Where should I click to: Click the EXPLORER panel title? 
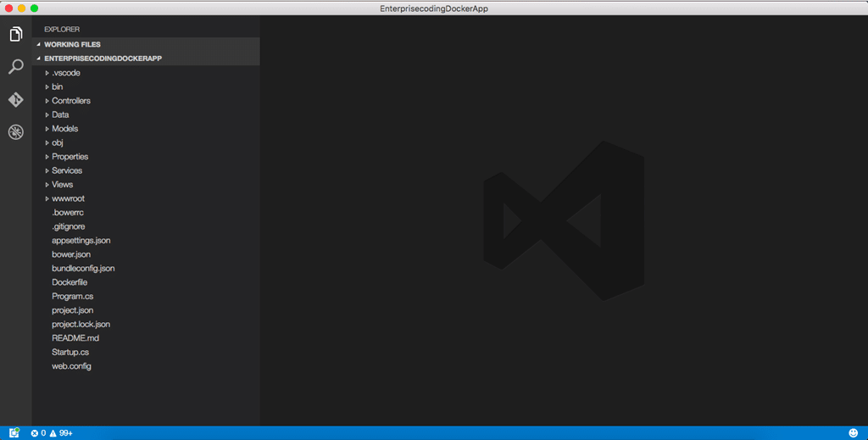[62, 30]
